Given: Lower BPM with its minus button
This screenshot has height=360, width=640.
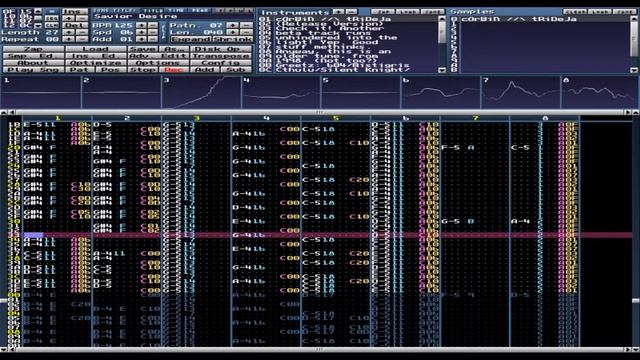Looking at the screenshot, I should (153, 25).
